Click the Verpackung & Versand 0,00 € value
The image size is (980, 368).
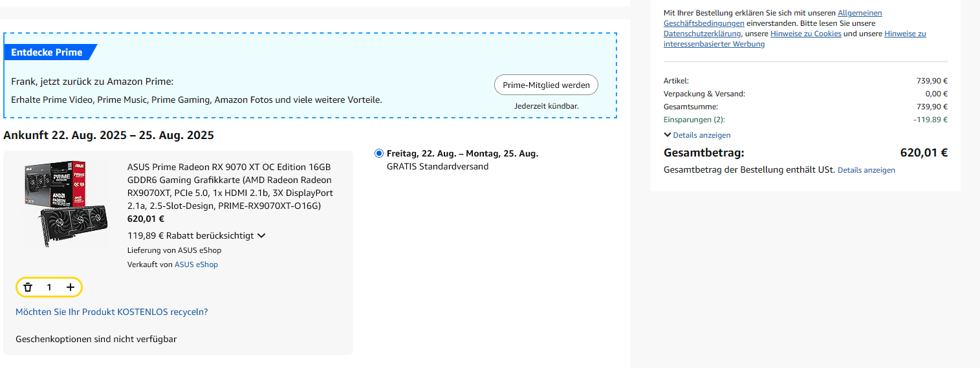click(x=936, y=94)
